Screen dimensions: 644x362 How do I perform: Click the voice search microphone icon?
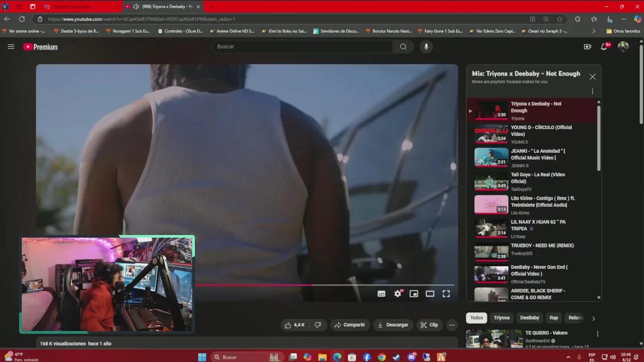tap(426, 47)
